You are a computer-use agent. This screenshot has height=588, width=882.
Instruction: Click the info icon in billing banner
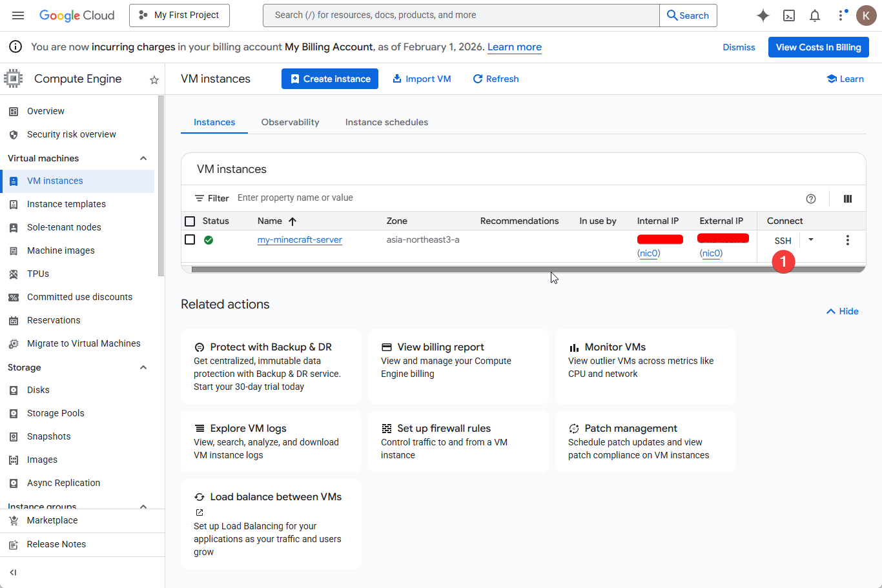tap(15, 47)
